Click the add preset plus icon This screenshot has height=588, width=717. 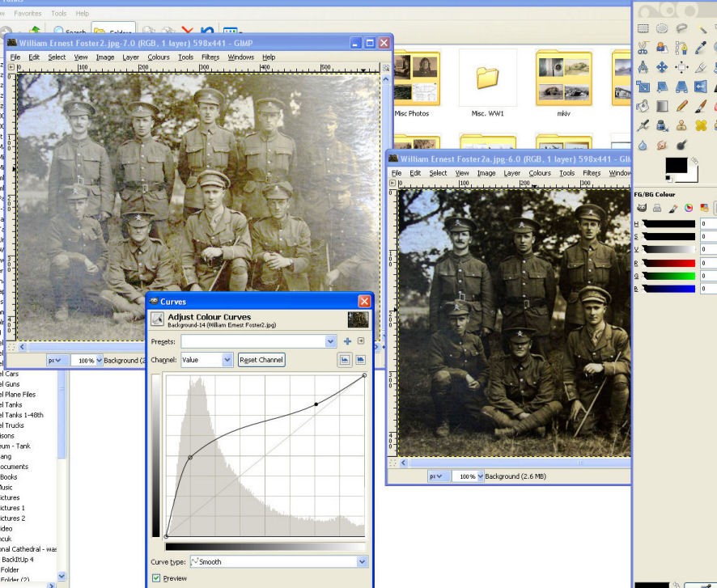[x=347, y=341]
